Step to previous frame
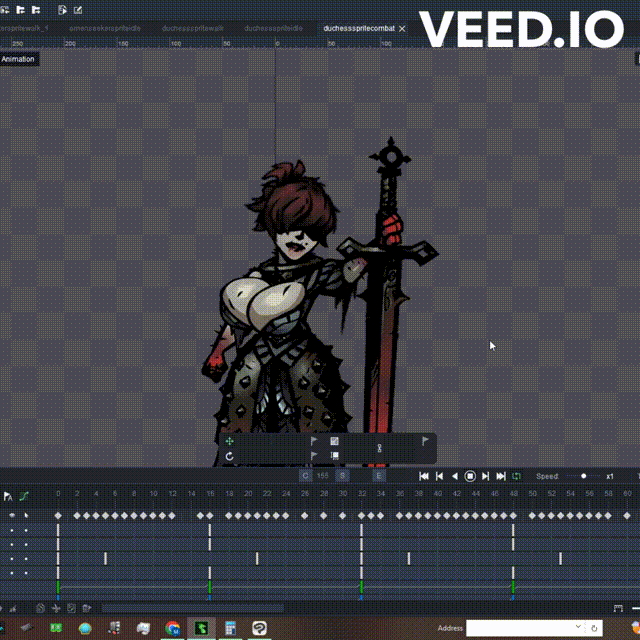Image resolution: width=640 pixels, height=640 pixels. point(440,476)
